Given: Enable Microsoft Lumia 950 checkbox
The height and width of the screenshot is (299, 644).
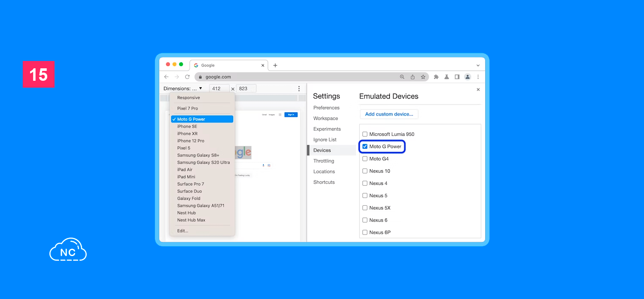Looking at the screenshot, I should click(x=365, y=134).
